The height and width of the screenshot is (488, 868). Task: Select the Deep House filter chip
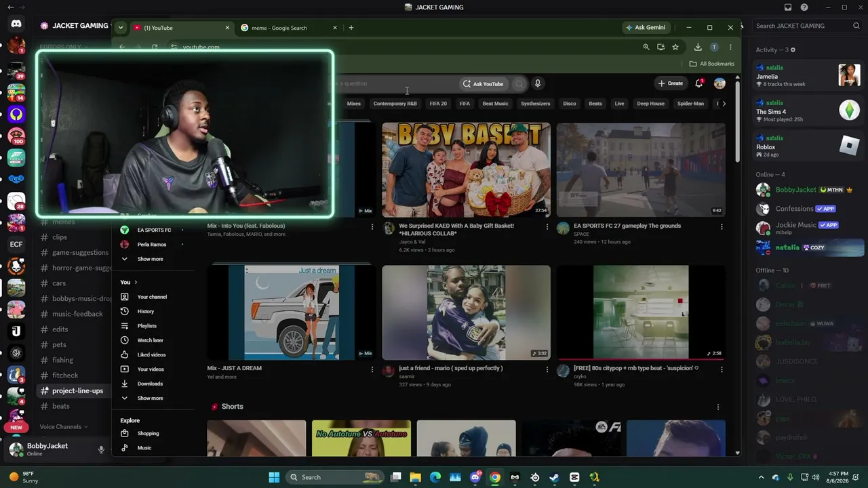tap(651, 104)
